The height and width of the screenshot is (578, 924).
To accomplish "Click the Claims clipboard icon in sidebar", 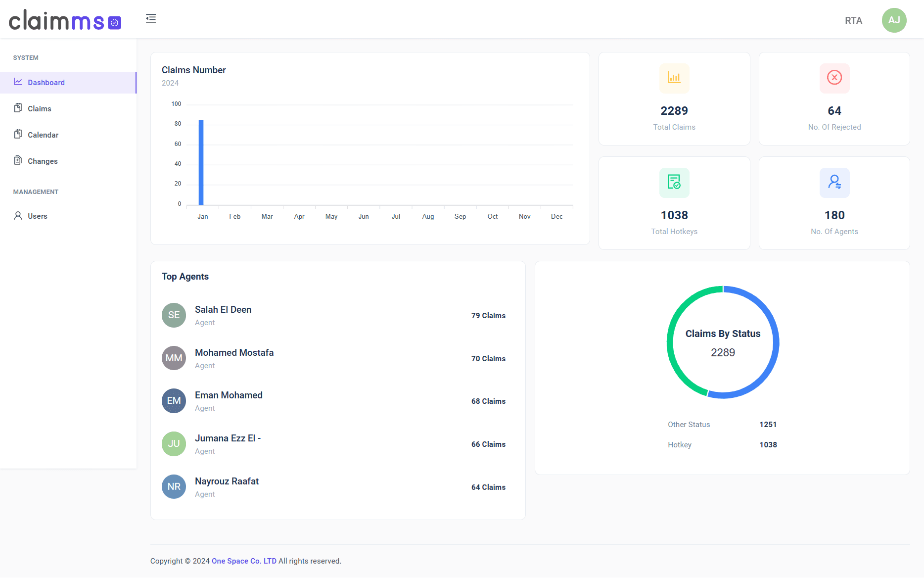I will coord(18,108).
